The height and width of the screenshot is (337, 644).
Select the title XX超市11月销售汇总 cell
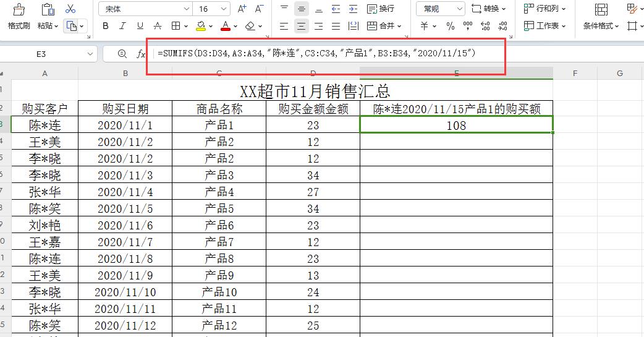coord(315,90)
